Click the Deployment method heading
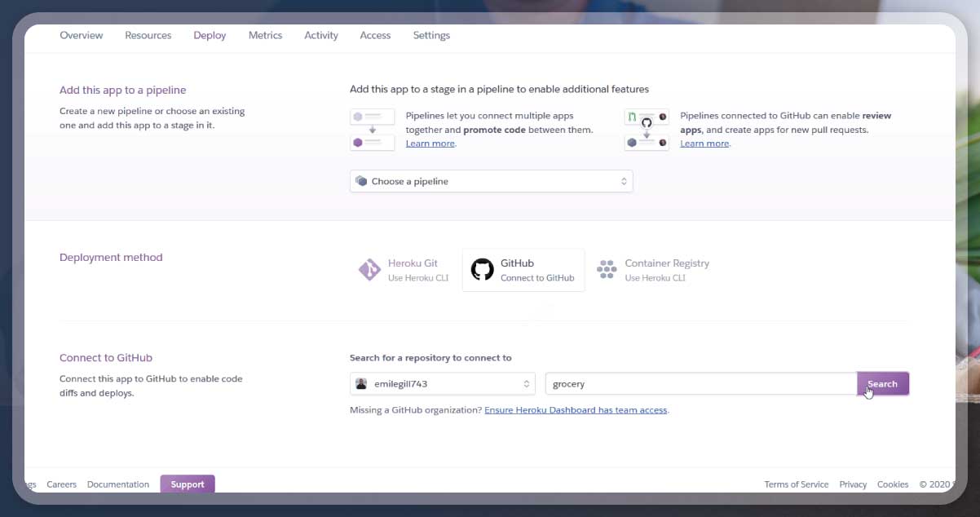This screenshot has width=980, height=517. 111,258
